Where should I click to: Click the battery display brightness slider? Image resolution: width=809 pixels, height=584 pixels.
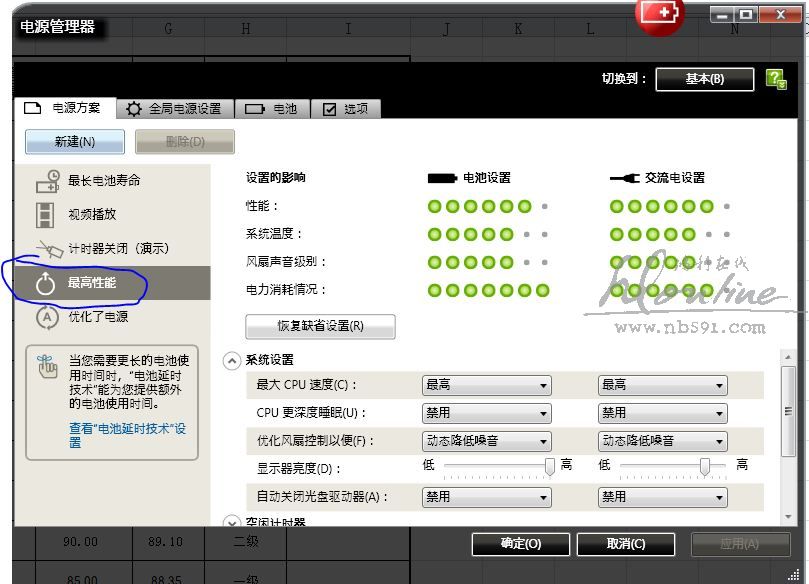496,466
